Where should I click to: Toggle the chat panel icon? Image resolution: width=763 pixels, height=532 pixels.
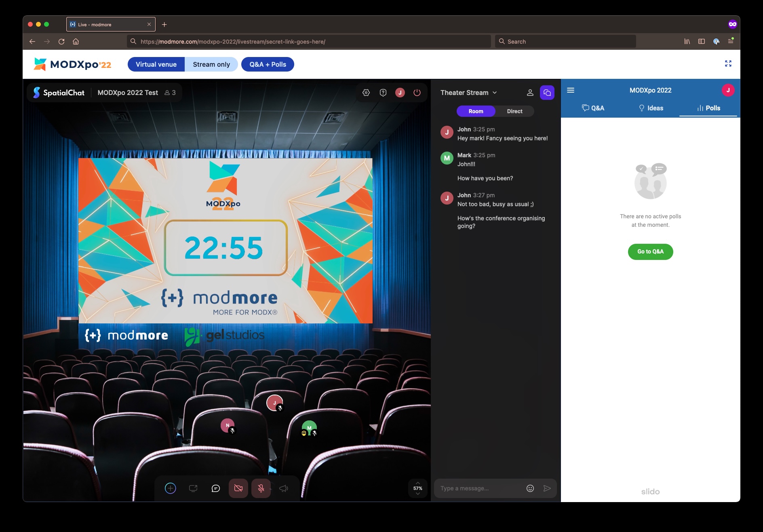[547, 93]
